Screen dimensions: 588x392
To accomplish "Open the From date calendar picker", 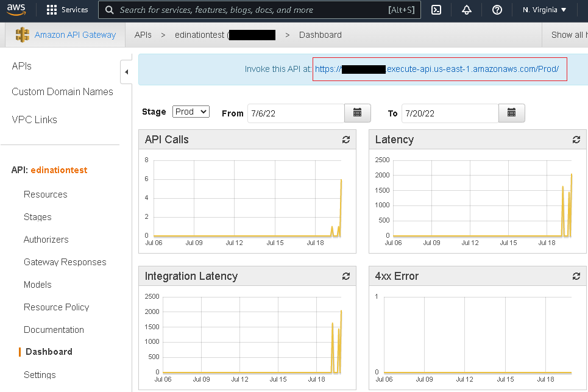I will (358, 113).
